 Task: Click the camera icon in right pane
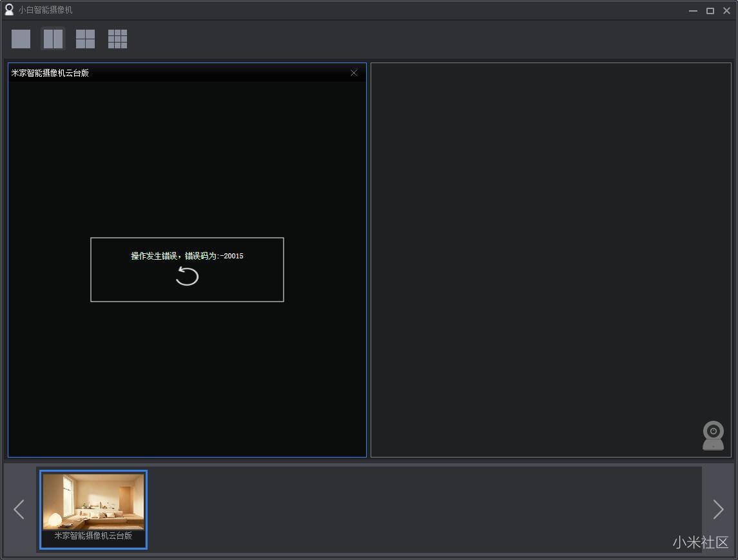coord(713,436)
